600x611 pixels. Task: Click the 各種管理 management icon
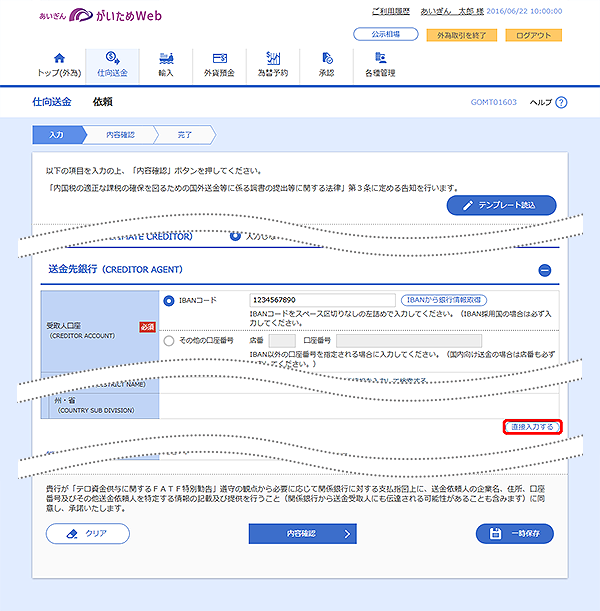380,59
